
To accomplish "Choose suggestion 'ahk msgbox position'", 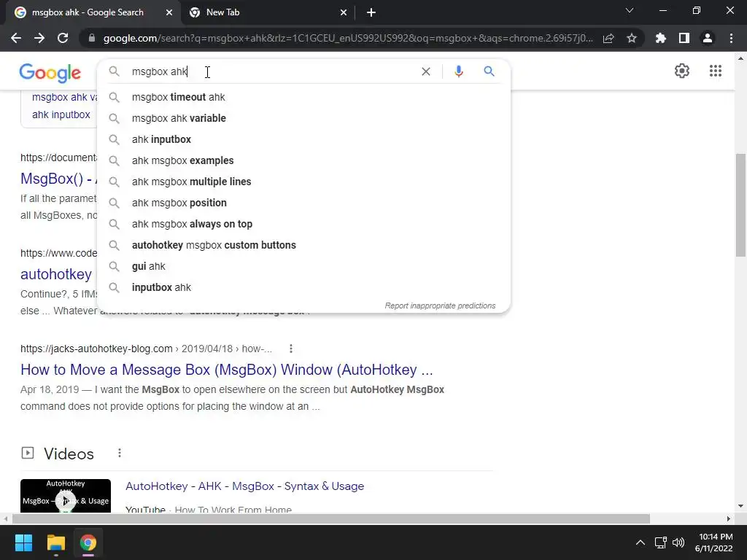I will point(303,203).
